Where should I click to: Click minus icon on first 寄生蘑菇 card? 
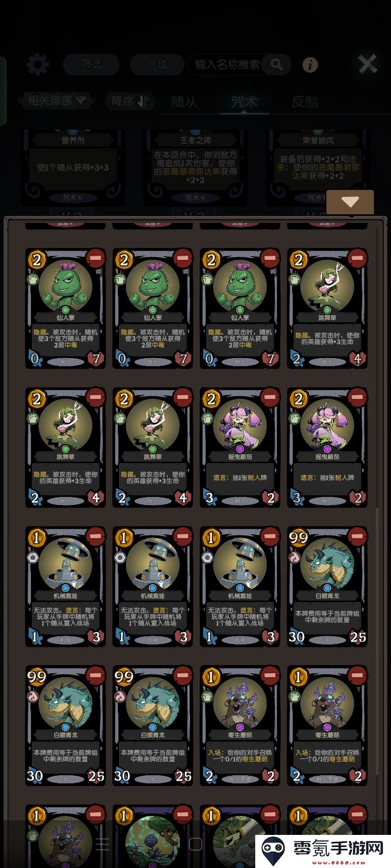270,674
